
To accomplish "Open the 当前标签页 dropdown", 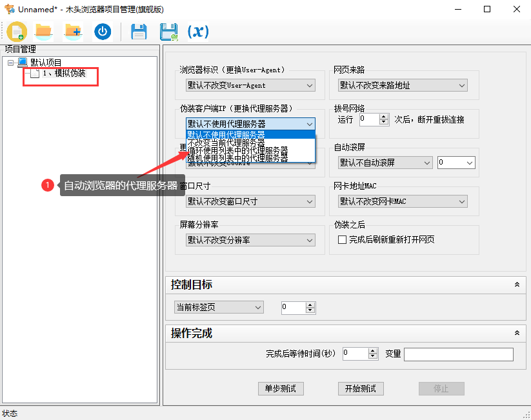I will [219, 307].
